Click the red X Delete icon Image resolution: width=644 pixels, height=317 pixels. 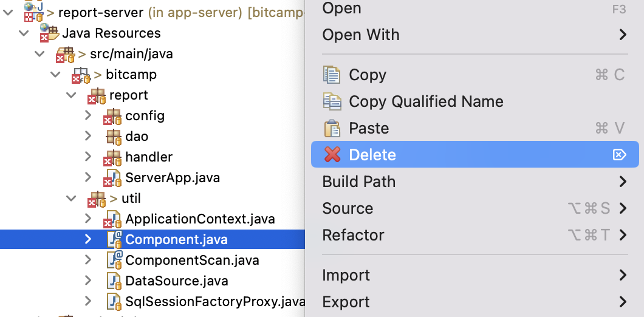332,154
